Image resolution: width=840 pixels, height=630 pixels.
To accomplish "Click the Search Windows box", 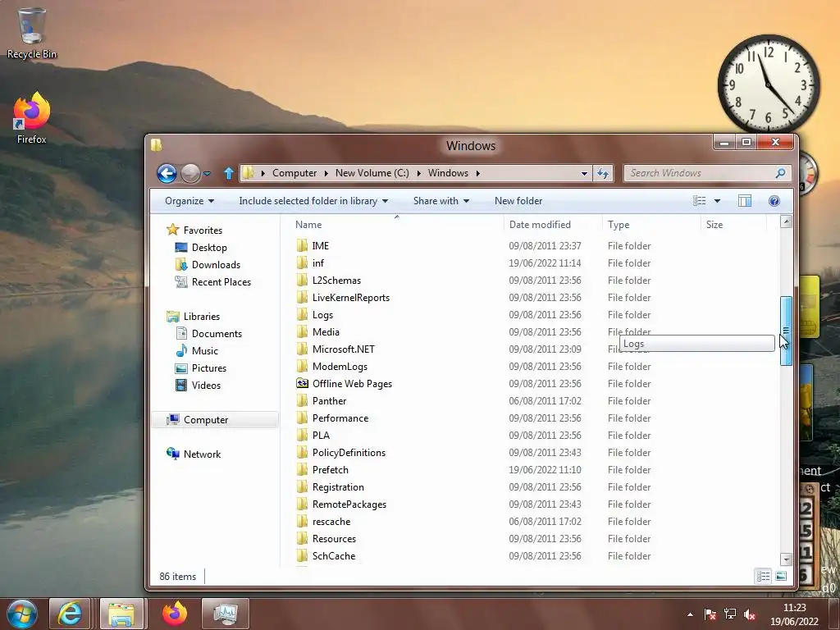I will [x=707, y=173].
